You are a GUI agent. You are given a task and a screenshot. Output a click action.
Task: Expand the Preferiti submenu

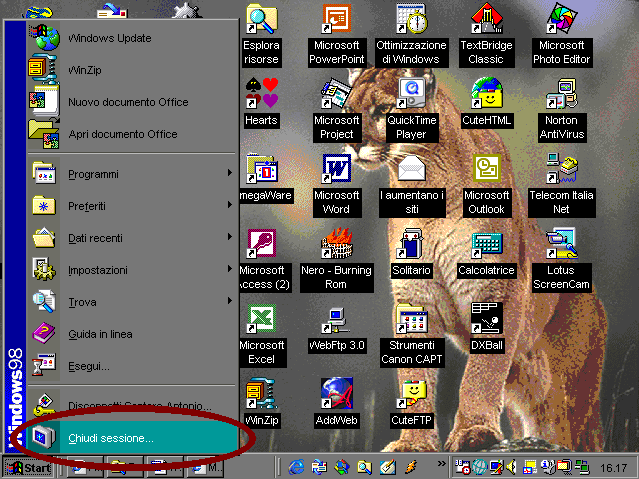click(132, 206)
